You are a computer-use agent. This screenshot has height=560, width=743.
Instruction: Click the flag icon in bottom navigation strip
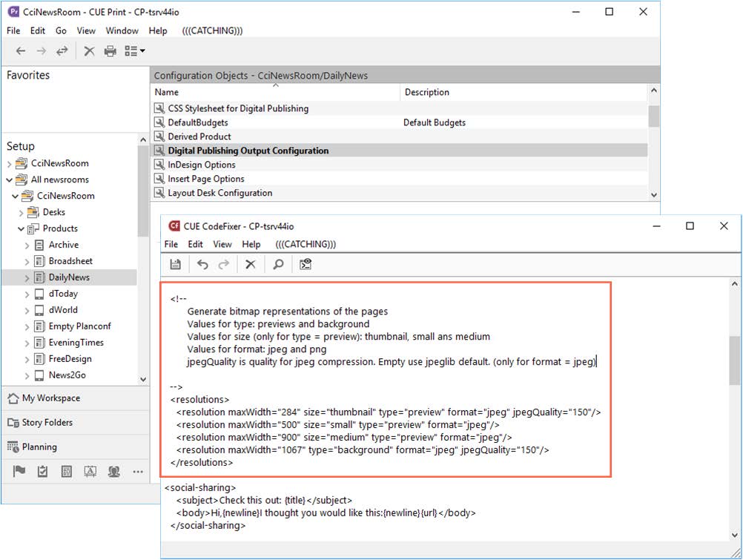pos(20,471)
